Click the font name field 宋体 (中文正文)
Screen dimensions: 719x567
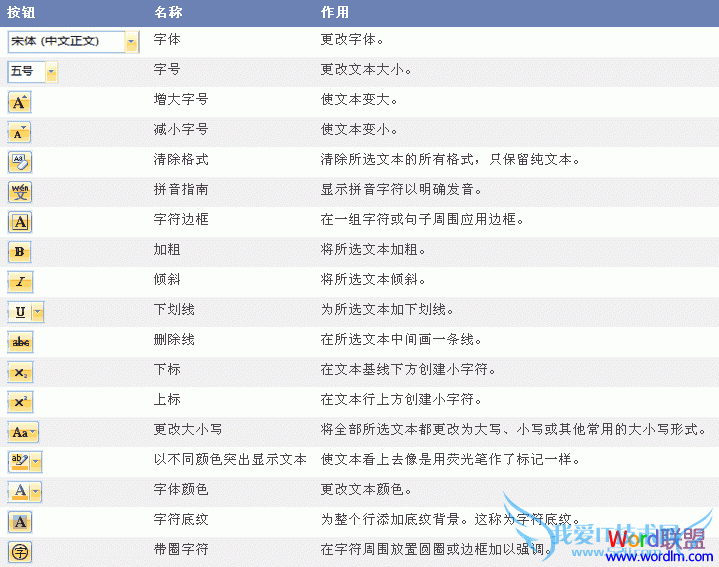tap(66, 42)
